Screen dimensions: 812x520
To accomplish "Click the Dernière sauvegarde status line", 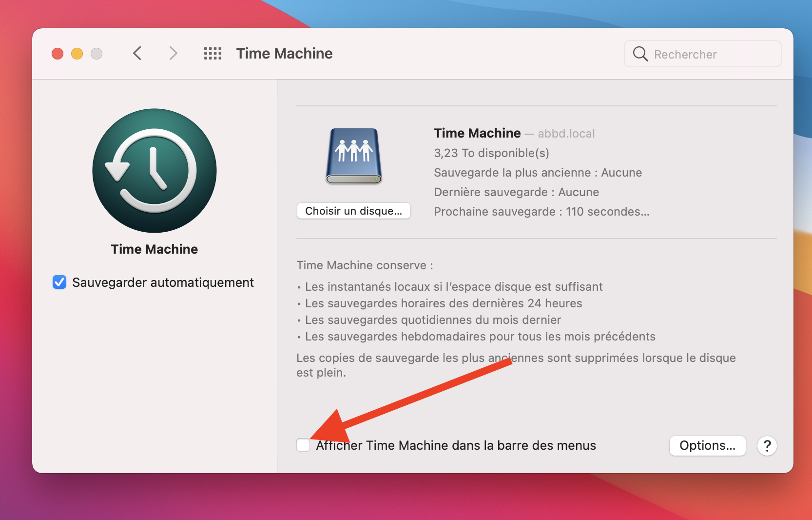I will tap(516, 192).
